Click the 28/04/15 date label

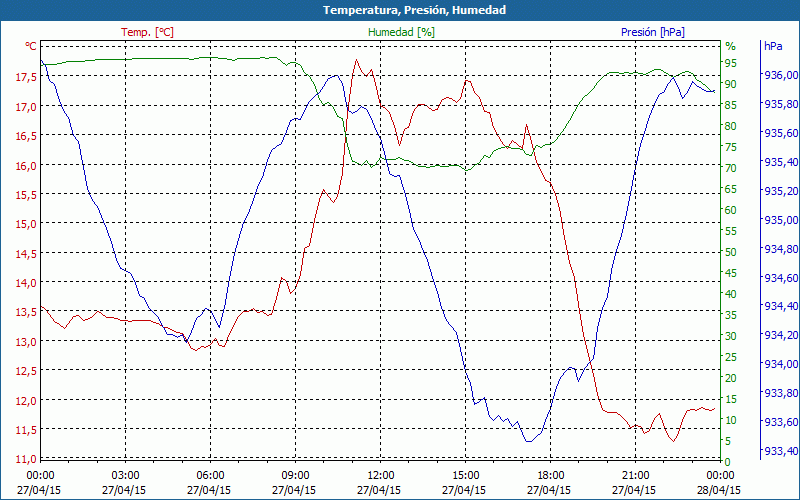719,491
